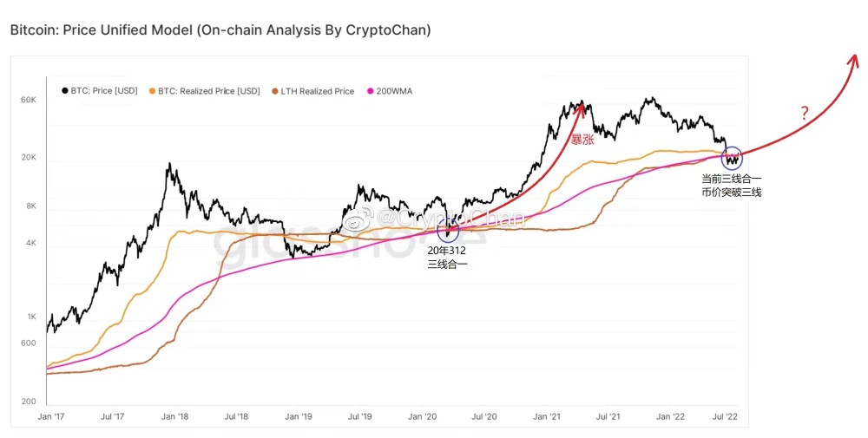868x438 pixels.
Task: Click the red question mark annotation
Action: pos(805,113)
